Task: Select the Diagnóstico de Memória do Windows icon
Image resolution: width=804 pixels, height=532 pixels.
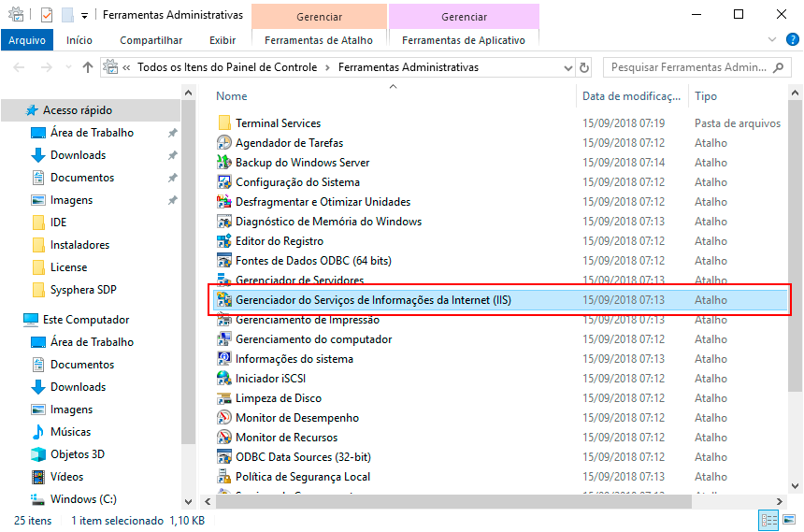Action: tap(224, 221)
